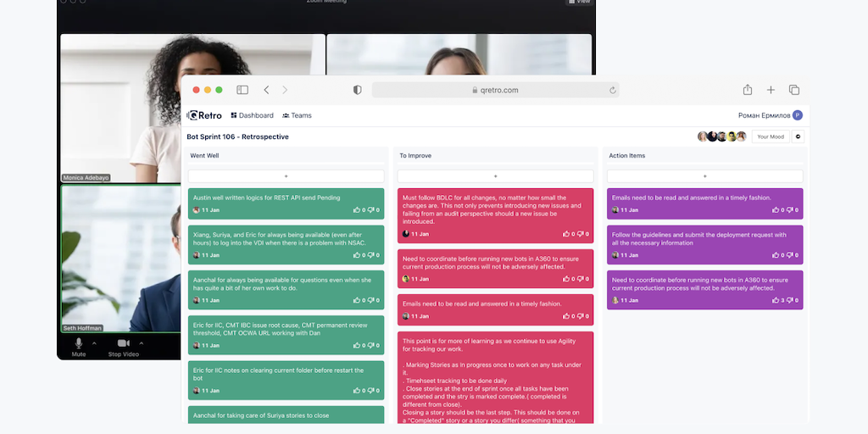868x434 pixels.
Task: Open the Safari share menu
Action: 748,90
